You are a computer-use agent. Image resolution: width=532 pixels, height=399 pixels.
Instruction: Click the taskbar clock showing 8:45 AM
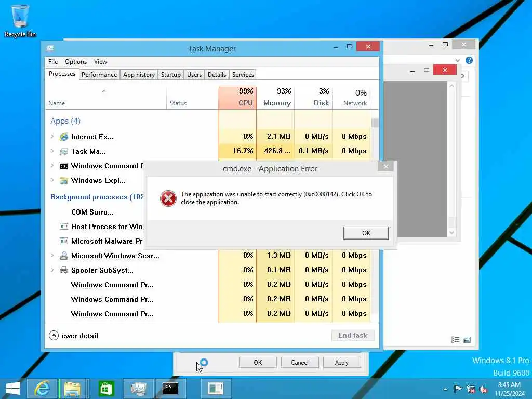tap(509, 389)
